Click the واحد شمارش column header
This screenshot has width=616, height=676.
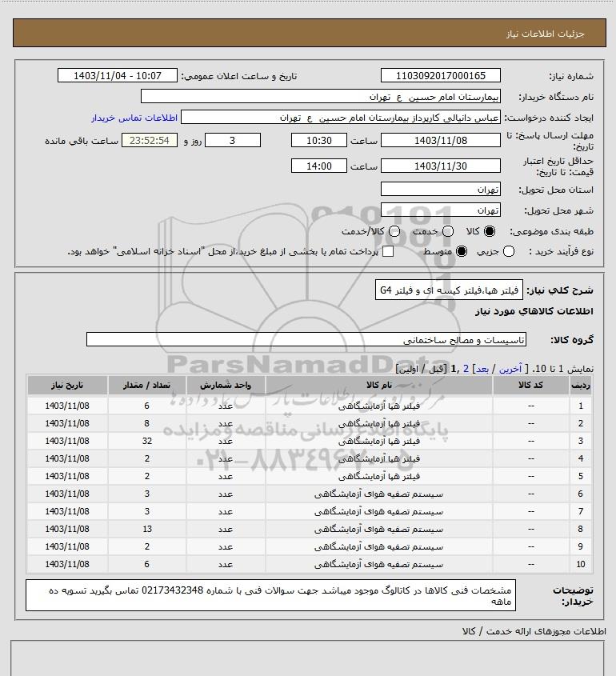pos(226,385)
